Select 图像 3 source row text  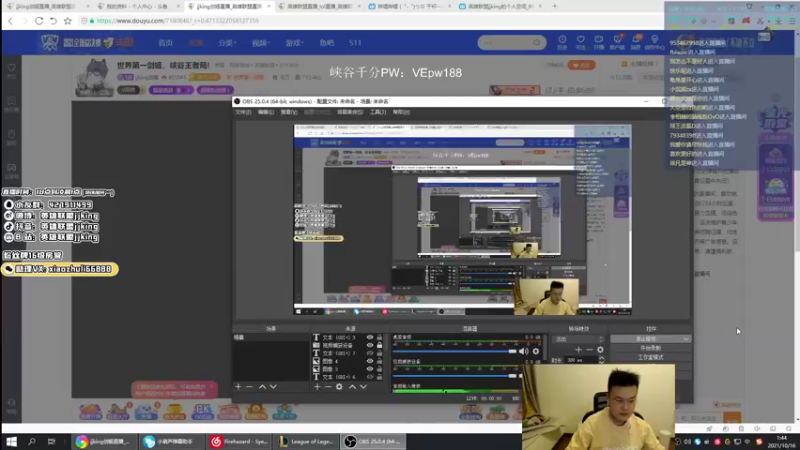330,369
